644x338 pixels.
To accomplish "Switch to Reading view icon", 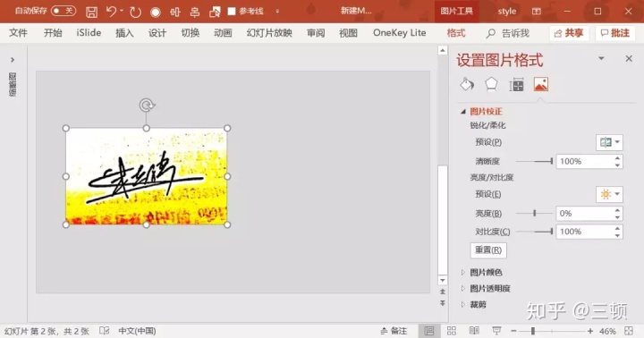I will pyautogui.click(x=474, y=331).
